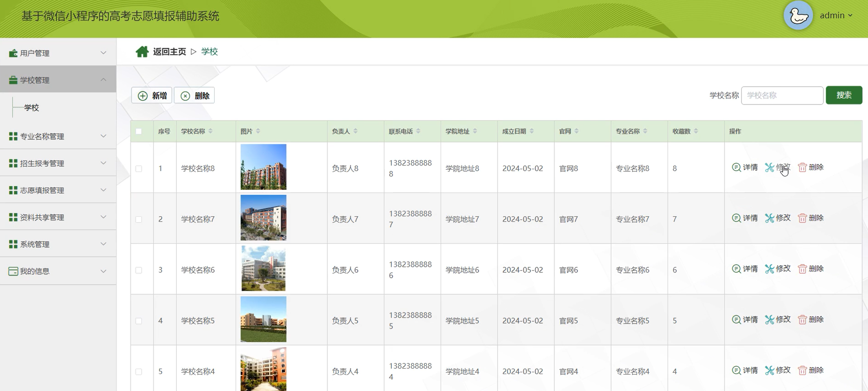View 详情 for 学校名称5
The height and width of the screenshot is (391, 868).
coord(745,319)
